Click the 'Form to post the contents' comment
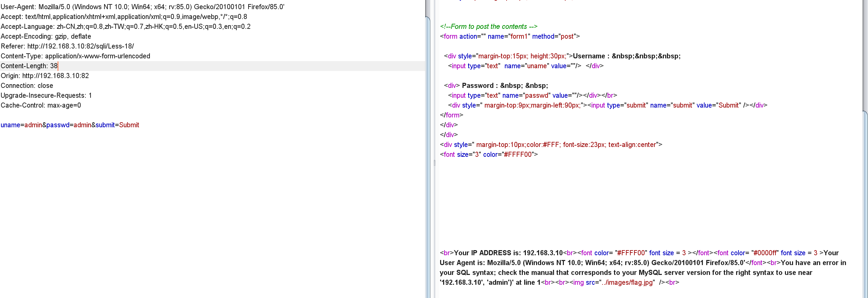The image size is (868, 298). 489,26
